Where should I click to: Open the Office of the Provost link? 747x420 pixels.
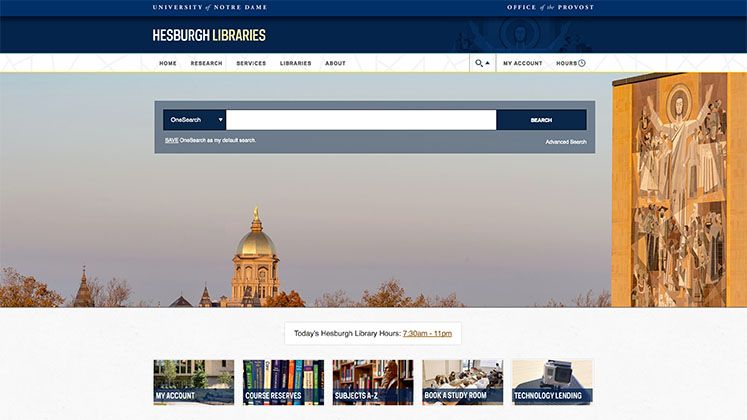pyautogui.click(x=550, y=8)
